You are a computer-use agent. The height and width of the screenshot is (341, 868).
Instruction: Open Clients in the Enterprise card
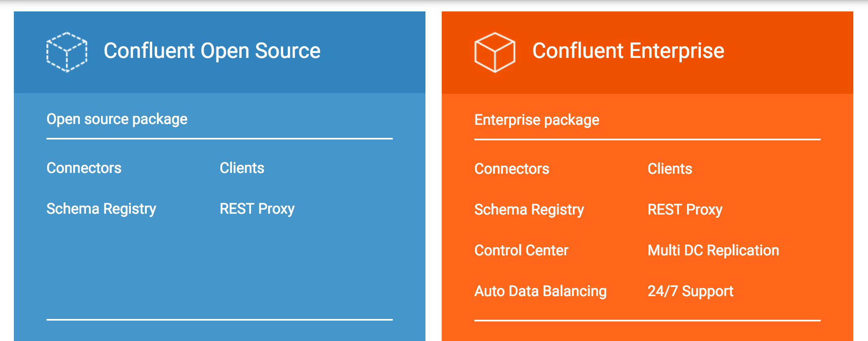click(x=670, y=169)
